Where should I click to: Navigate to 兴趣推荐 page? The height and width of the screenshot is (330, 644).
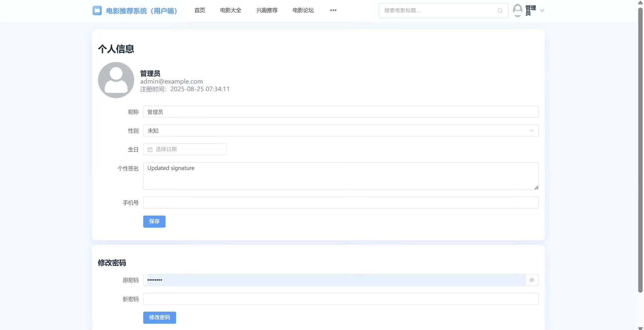pos(267,10)
